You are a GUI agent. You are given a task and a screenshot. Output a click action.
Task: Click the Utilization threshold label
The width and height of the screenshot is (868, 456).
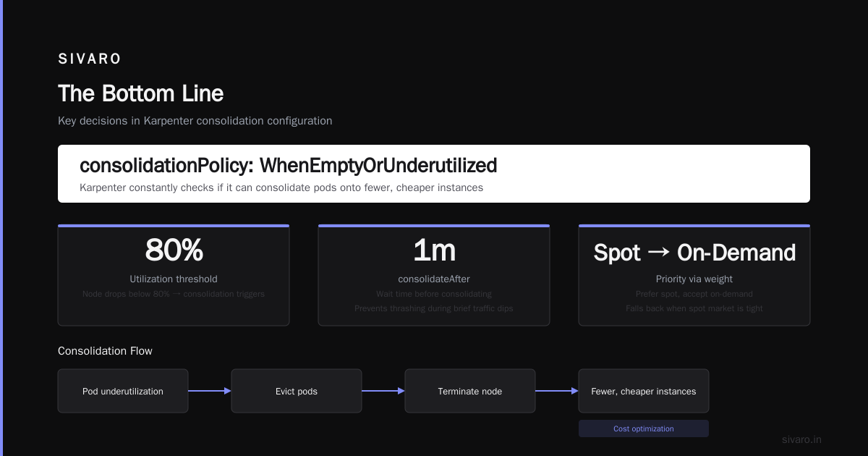pyautogui.click(x=174, y=279)
